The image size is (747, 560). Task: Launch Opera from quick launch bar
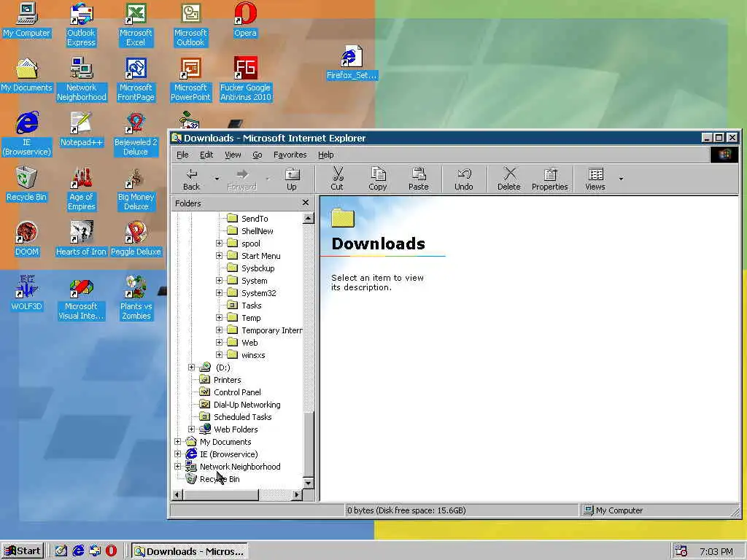(111, 551)
